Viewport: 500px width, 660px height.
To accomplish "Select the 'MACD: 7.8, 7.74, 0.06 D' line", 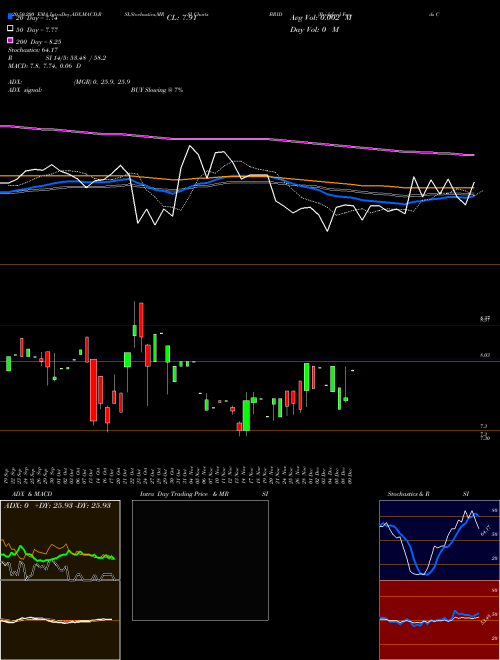I will click(45, 66).
